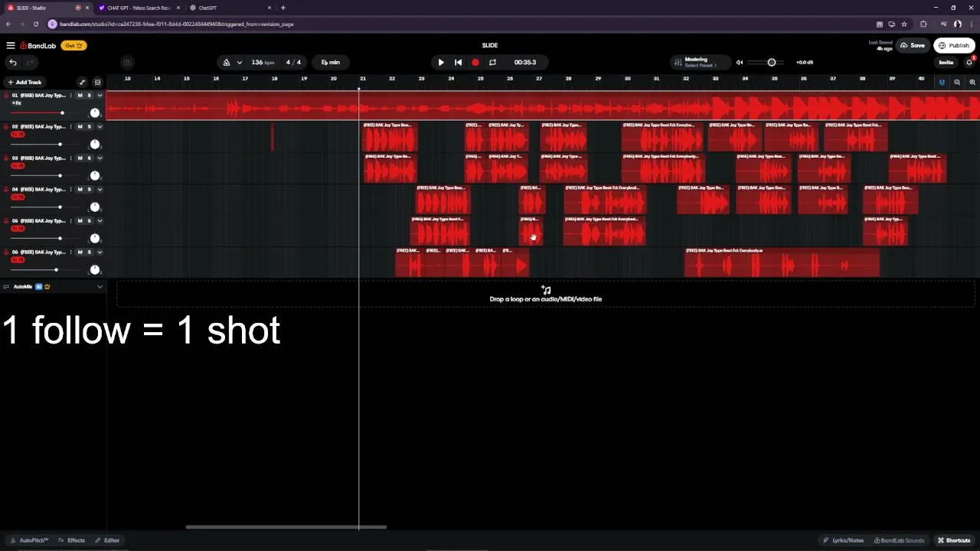Start recording with the red record button
The height and width of the screenshot is (551, 980).
475,63
